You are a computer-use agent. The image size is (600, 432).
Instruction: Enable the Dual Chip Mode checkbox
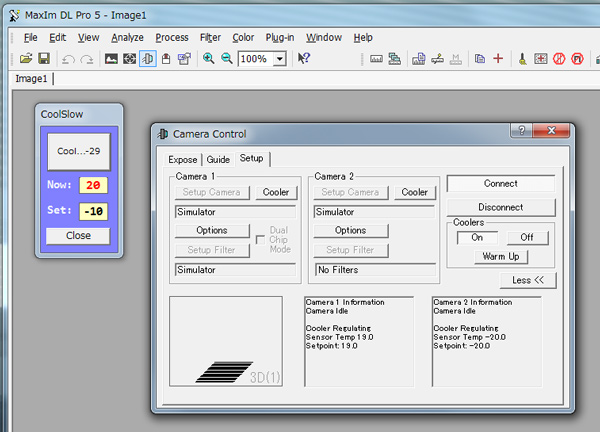260,240
